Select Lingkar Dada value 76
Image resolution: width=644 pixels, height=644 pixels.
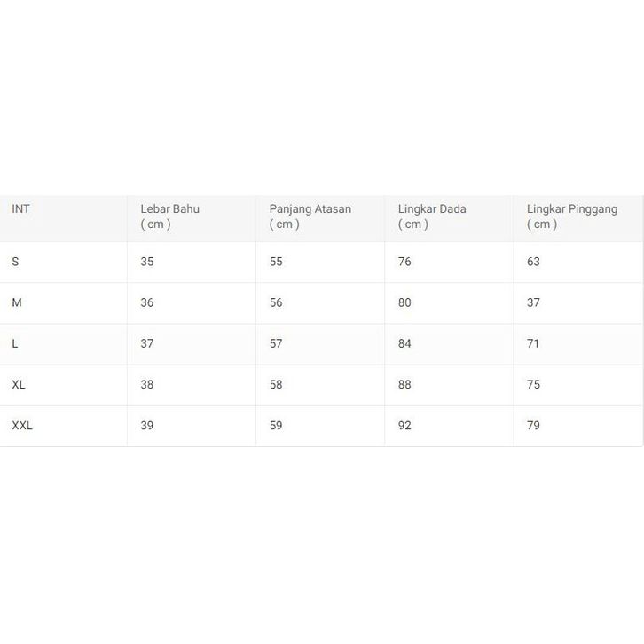[x=404, y=262]
